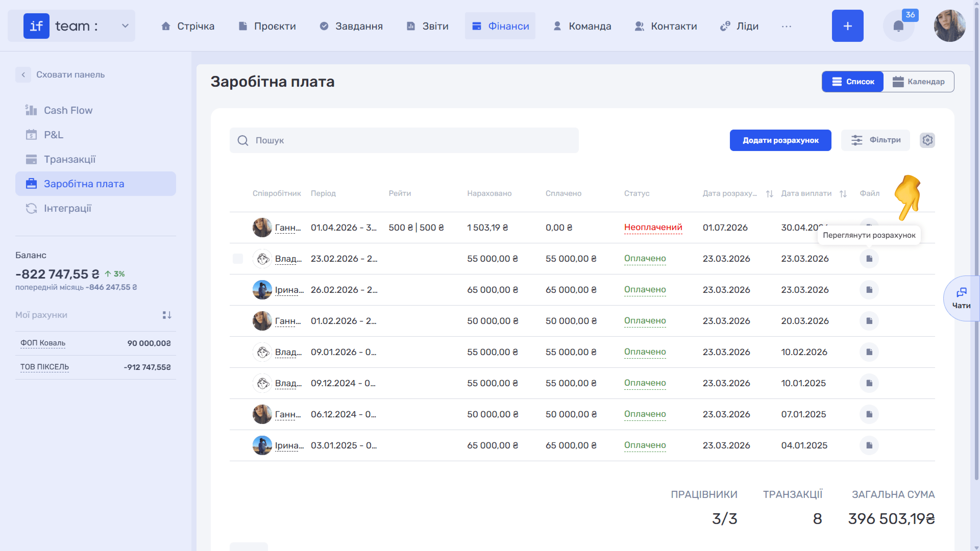Click the 500 ₴ | 500 ₴ rates cell
980x551 pixels.
point(416,227)
